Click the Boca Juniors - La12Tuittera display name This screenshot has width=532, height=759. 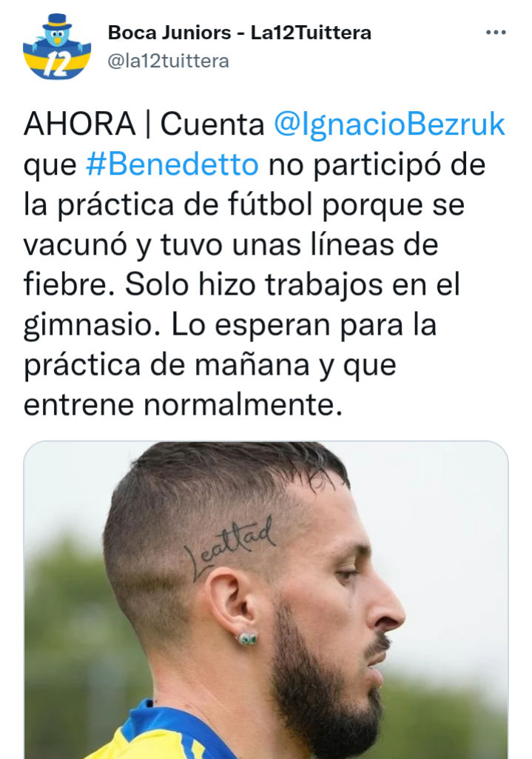click(240, 33)
